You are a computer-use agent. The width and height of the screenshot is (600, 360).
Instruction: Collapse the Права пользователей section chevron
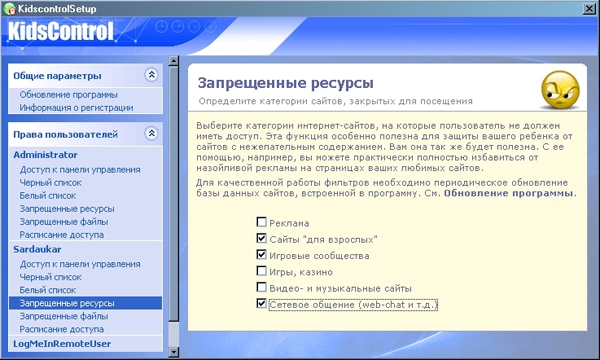pos(152,134)
